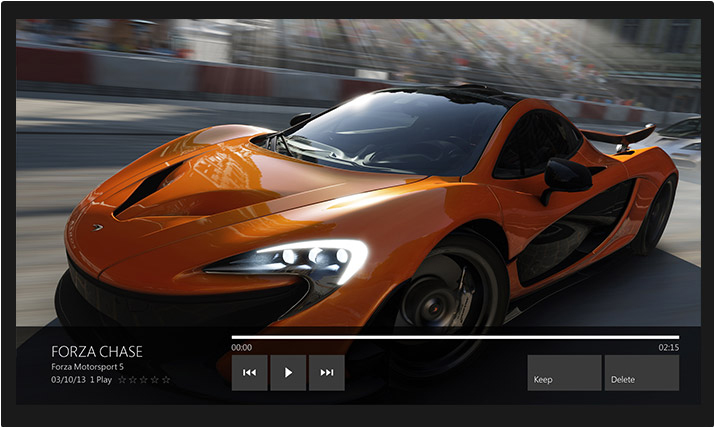Skip back to the previous clip
The image size is (715, 427).
point(249,372)
